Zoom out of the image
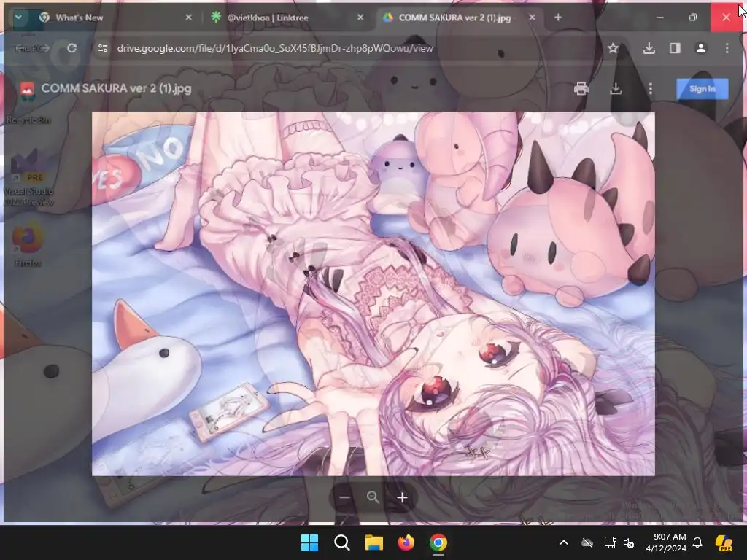This screenshot has width=747, height=560. (345, 497)
